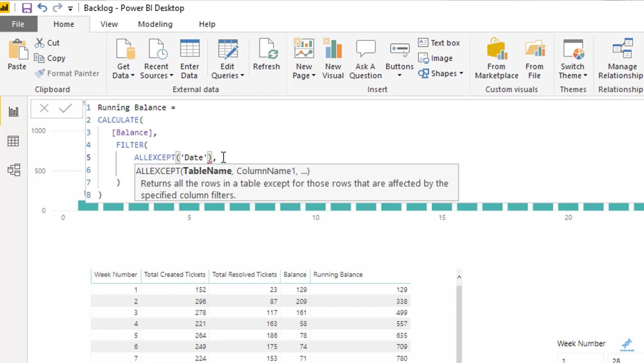
Task: Click the Week Number column header
Action: click(x=116, y=275)
